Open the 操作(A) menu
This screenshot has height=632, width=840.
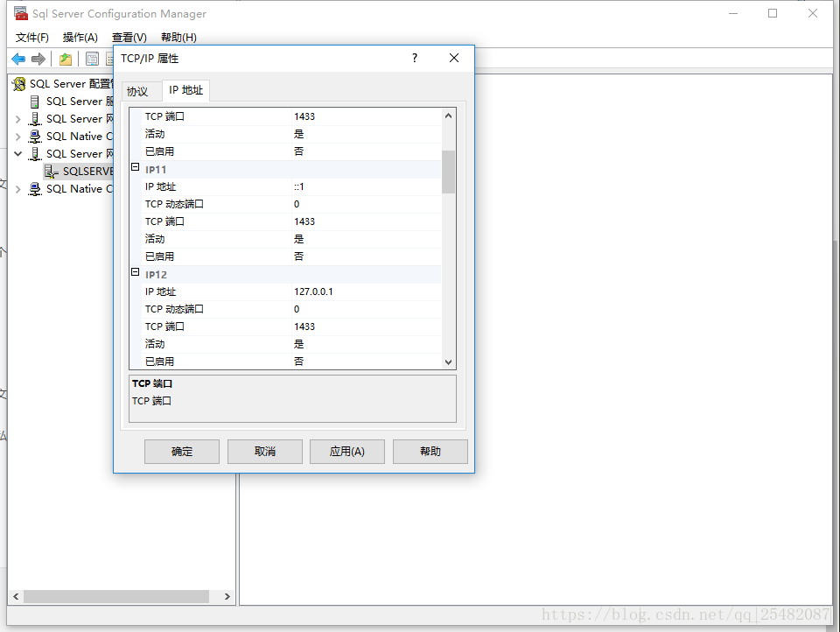pos(80,37)
